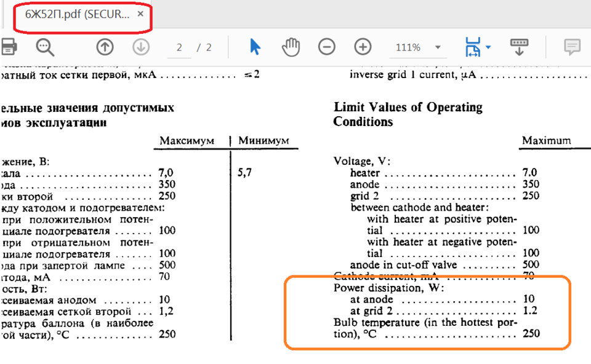Click the 'Limit Values of Operating Conditions' heading
Viewport: 591px width, 364px height.
(x=408, y=114)
